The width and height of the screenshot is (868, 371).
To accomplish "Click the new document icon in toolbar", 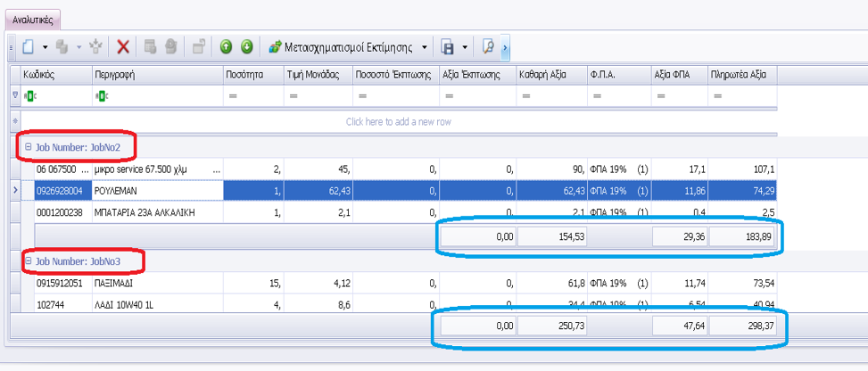I will pos(29,46).
